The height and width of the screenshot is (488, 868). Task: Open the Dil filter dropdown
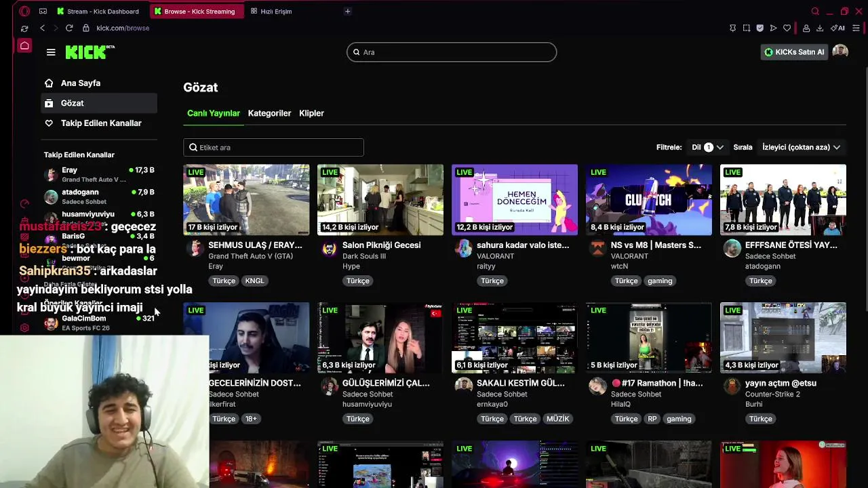pos(707,147)
